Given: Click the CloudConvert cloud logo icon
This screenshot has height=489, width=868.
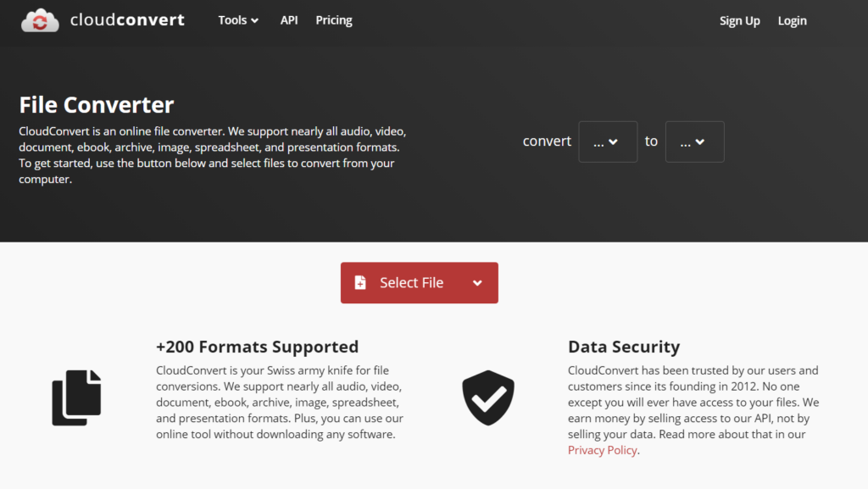Looking at the screenshot, I should click(x=40, y=20).
